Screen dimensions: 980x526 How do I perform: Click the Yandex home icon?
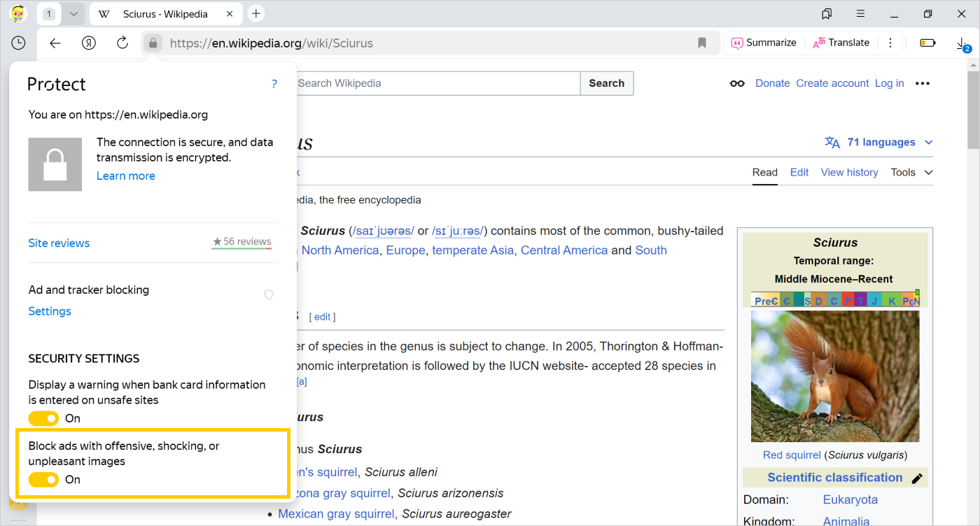coord(89,43)
